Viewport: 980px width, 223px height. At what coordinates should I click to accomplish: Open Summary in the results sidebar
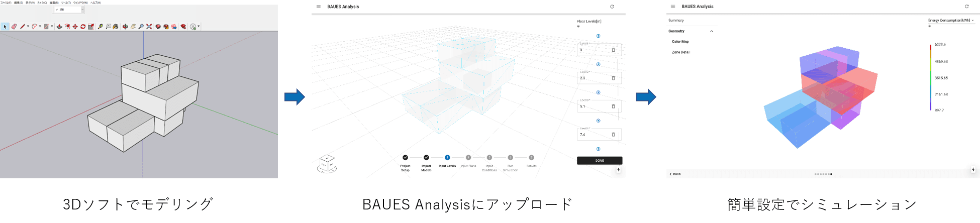click(676, 21)
